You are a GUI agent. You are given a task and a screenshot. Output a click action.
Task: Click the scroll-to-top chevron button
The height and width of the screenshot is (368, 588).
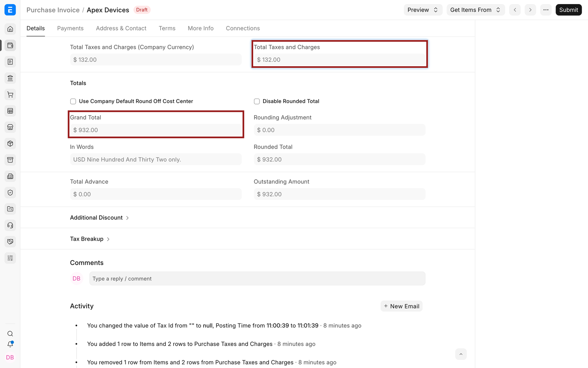coord(461,354)
